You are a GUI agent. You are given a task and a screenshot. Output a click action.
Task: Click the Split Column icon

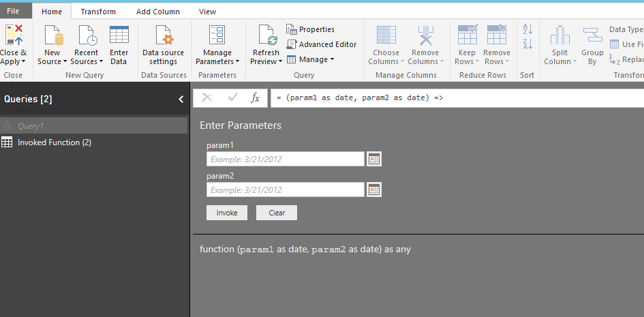pos(560,35)
